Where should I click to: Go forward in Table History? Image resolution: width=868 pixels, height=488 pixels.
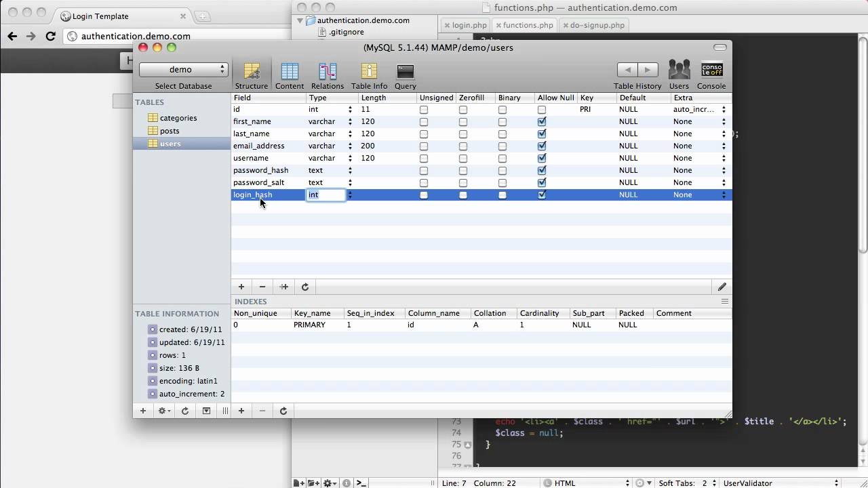click(648, 70)
